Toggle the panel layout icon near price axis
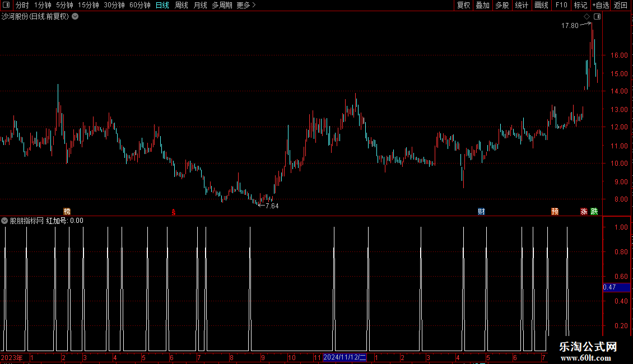Viewport: 633px width, 364px height. pos(597,17)
